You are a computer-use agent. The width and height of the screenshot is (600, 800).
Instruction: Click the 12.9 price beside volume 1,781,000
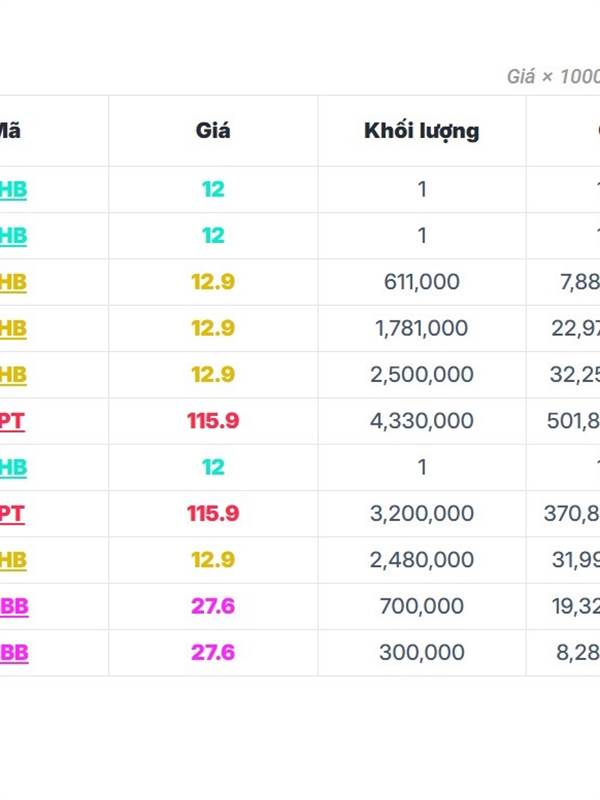coord(213,328)
